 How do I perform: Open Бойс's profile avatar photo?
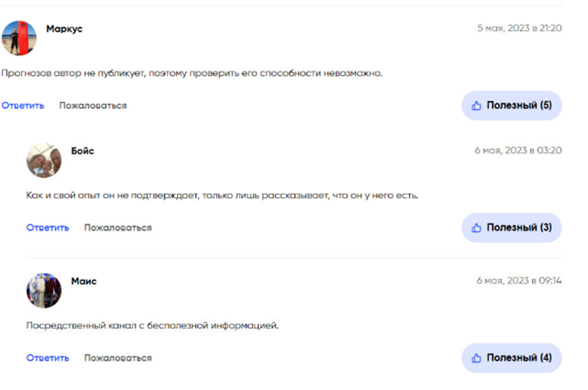point(44,161)
